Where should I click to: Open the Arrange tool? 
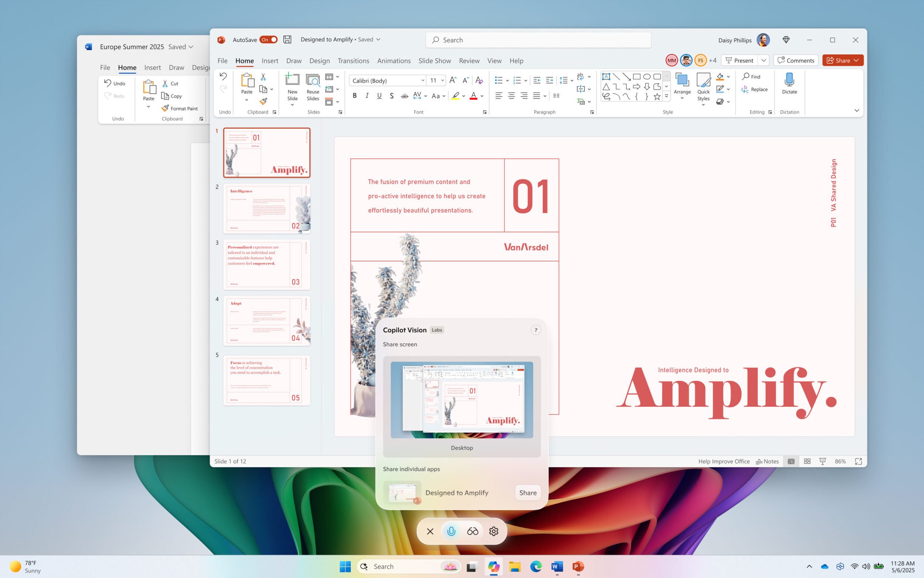pos(682,87)
